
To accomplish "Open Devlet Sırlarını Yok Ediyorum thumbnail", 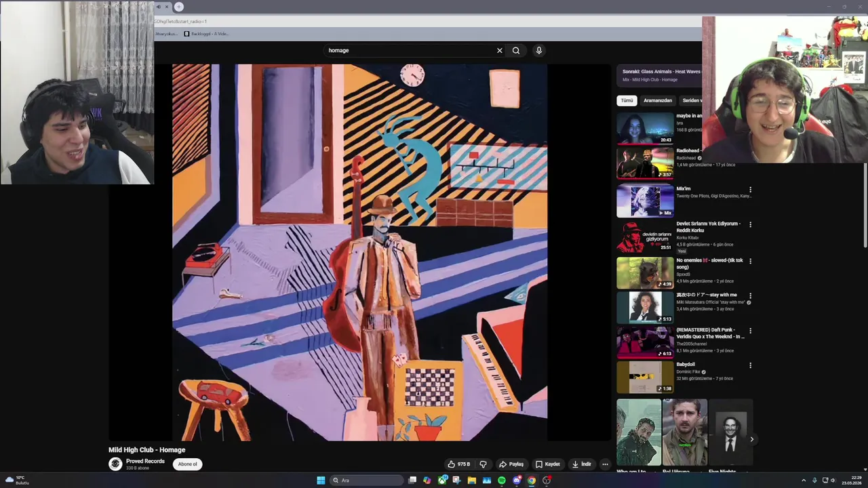I will coord(645,236).
